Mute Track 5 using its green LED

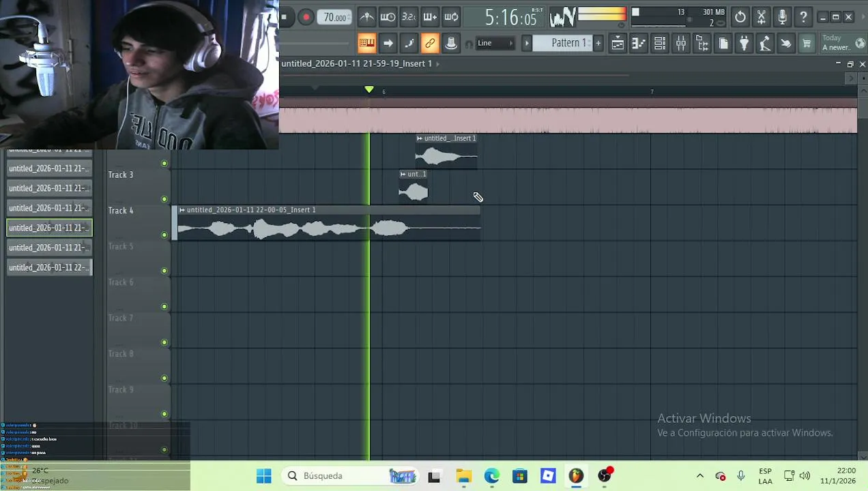pyautogui.click(x=164, y=271)
